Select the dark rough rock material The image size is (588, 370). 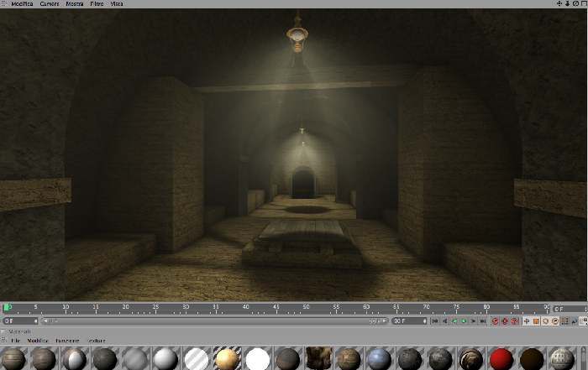410,358
